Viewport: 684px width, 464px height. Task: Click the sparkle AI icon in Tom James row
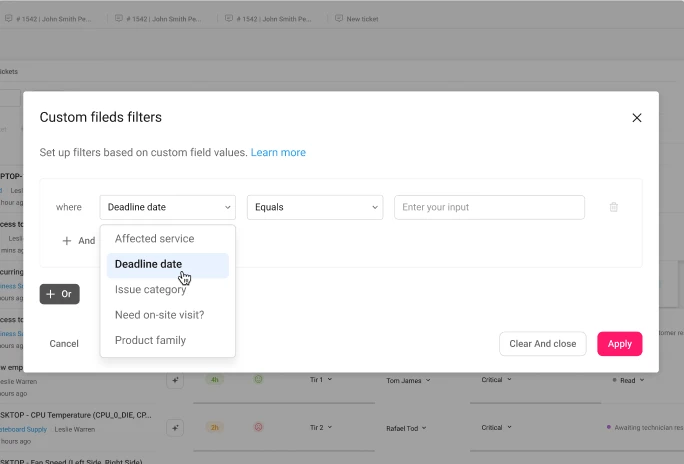tap(175, 380)
